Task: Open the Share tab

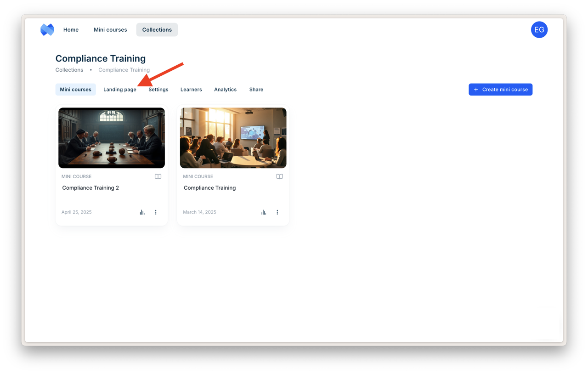Action: pos(256,90)
